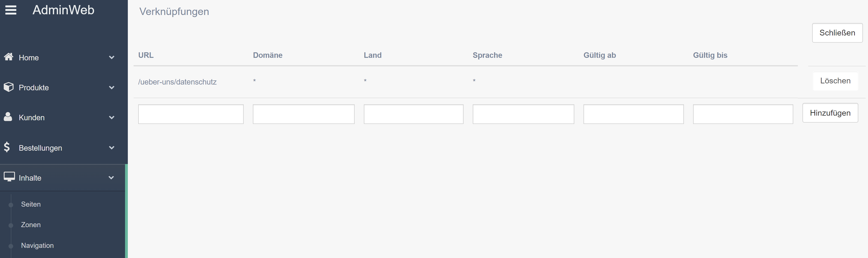
Task: Toggle the hamburger menu icon
Action: (x=11, y=10)
